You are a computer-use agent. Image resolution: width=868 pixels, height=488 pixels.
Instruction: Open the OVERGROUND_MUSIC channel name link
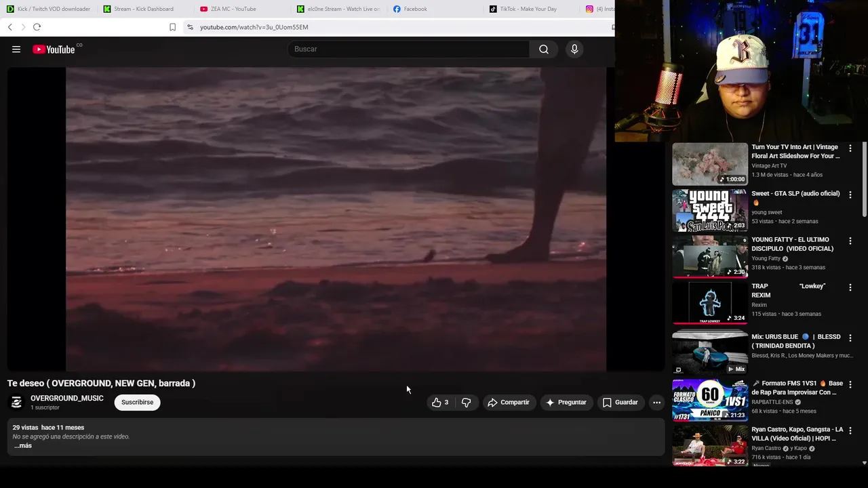pos(67,399)
